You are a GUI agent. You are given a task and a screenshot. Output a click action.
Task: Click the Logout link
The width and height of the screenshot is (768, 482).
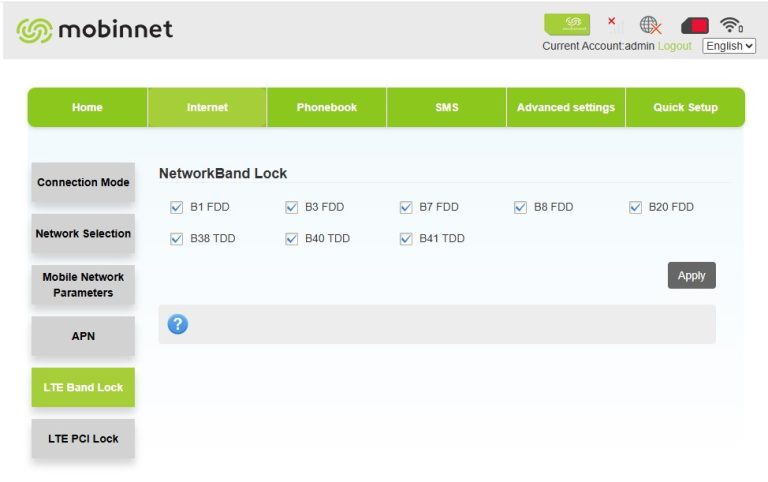click(674, 46)
